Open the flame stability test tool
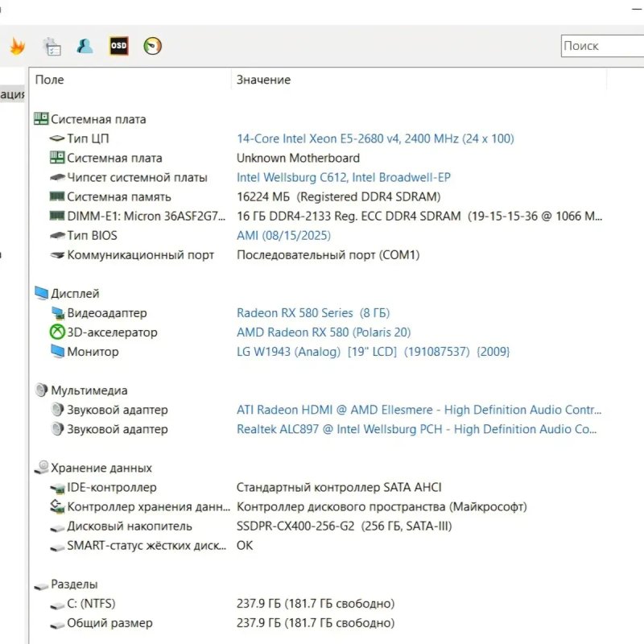Viewport: 644px width, 644px height. [17, 46]
